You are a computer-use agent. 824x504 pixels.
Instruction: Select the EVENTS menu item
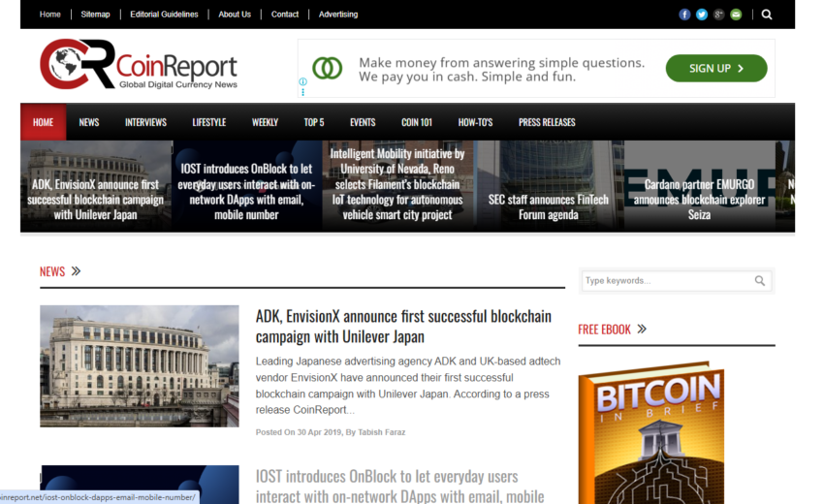[x=363, y=122]
